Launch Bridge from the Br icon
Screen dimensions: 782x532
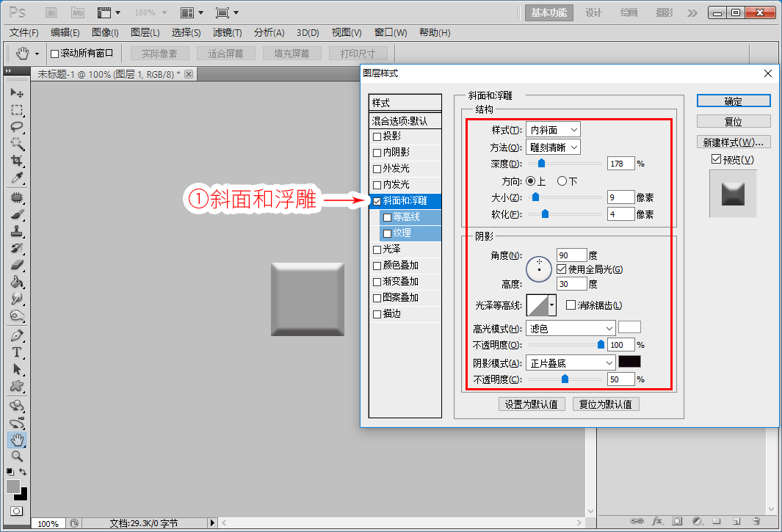[x=51, y=12]
